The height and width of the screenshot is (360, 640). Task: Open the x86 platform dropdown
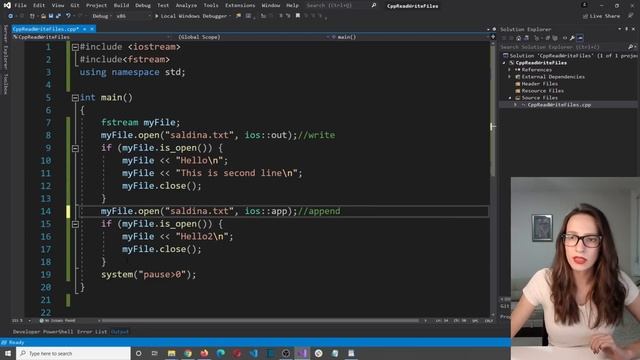[x=133, y=16]
